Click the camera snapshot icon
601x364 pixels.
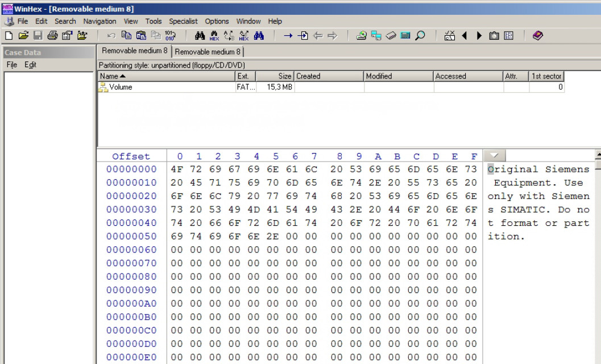pos(494,36)
